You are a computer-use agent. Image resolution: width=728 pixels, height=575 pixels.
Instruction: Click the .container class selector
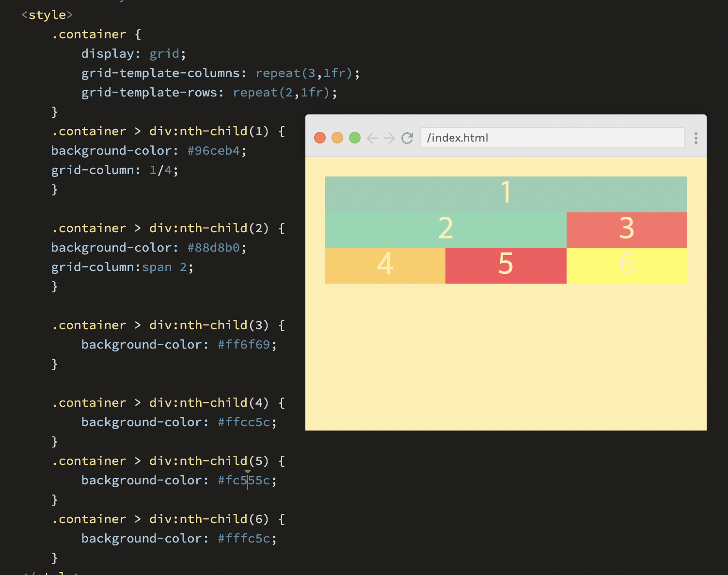coord(89,34)
